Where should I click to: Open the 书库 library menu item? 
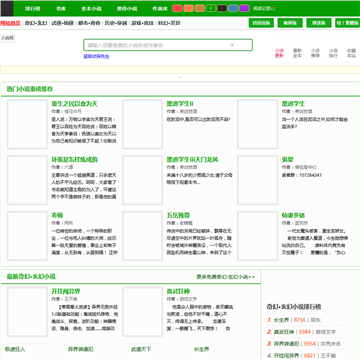point(61,9)
